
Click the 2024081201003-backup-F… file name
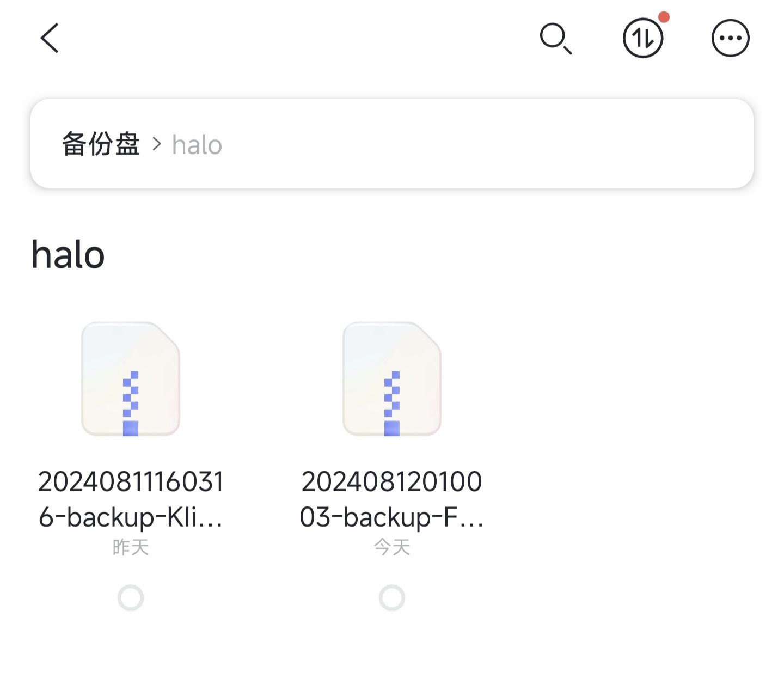pos(392,499)
